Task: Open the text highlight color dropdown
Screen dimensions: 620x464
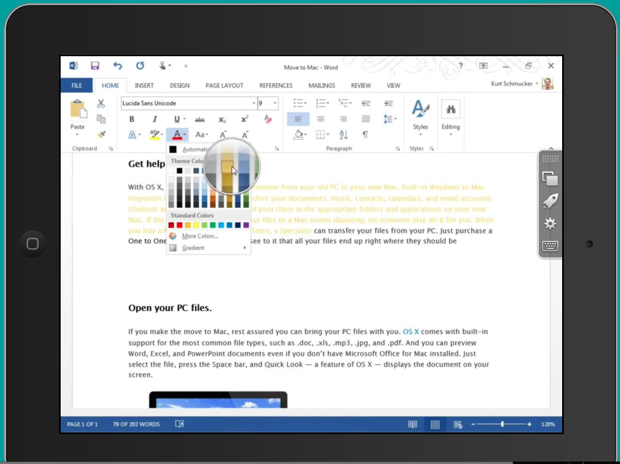Action: pyautogui.click(x=162, y=135)
